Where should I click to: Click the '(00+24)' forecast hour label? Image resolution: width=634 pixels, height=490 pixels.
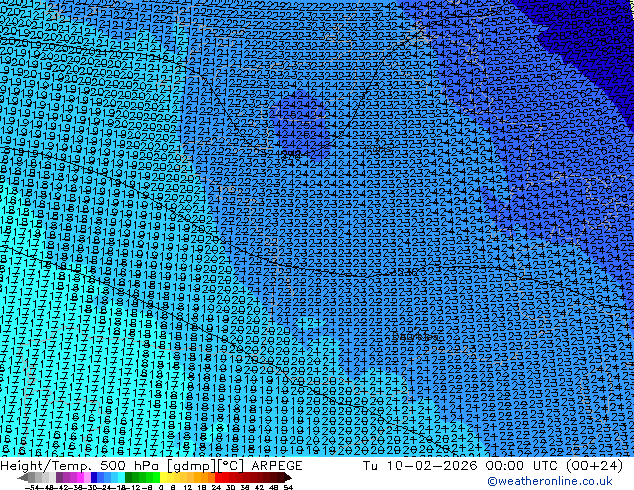594,466
